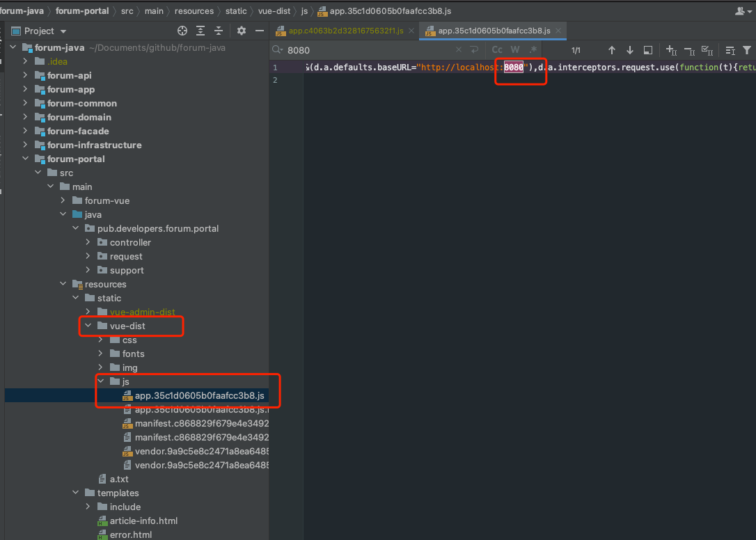Click the Expand All icon in Project panel
Screen dimensions: 756x540
point(200,31)
